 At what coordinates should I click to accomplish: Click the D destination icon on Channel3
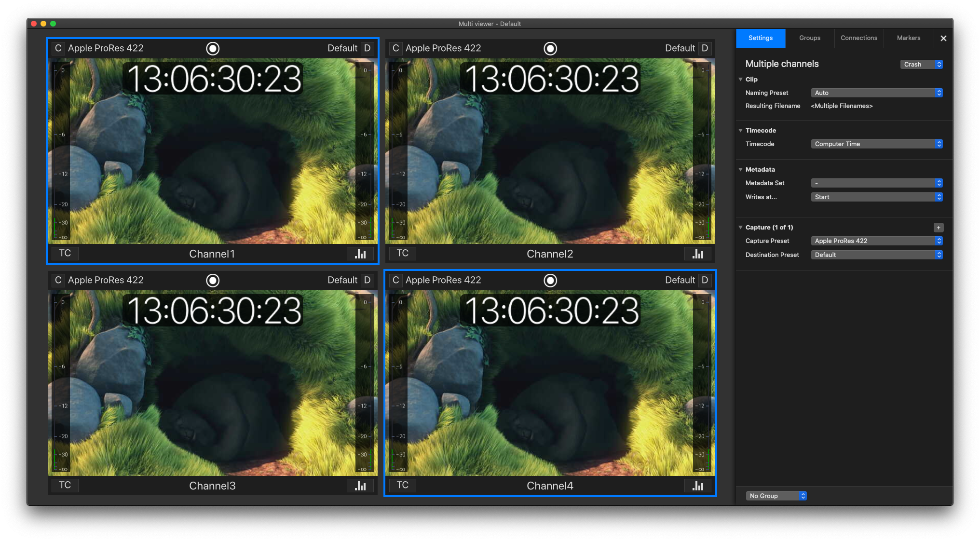coord(367,280)
